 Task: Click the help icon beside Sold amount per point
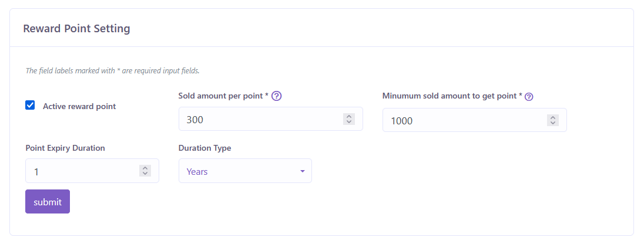pos(277,96)
